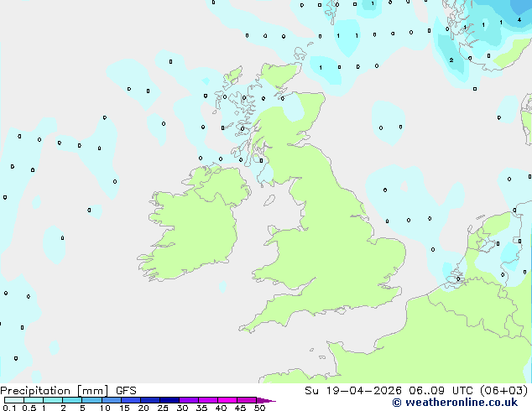Screen dimensions: 532x411
Task: Click the '06..09 UTC' time range text
Action: pos(441,391)
